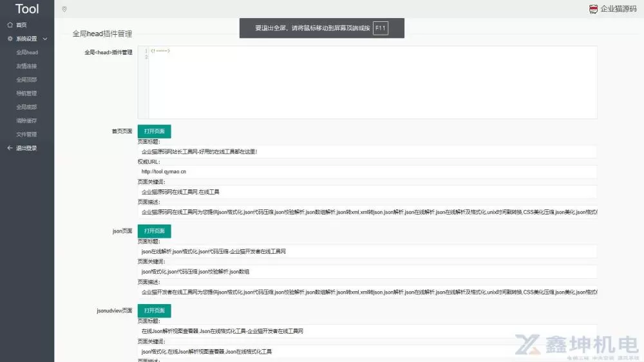Click the 企业猫源码 logo avatar icon
Screen dimensions: 644x362
click(593, 9)
